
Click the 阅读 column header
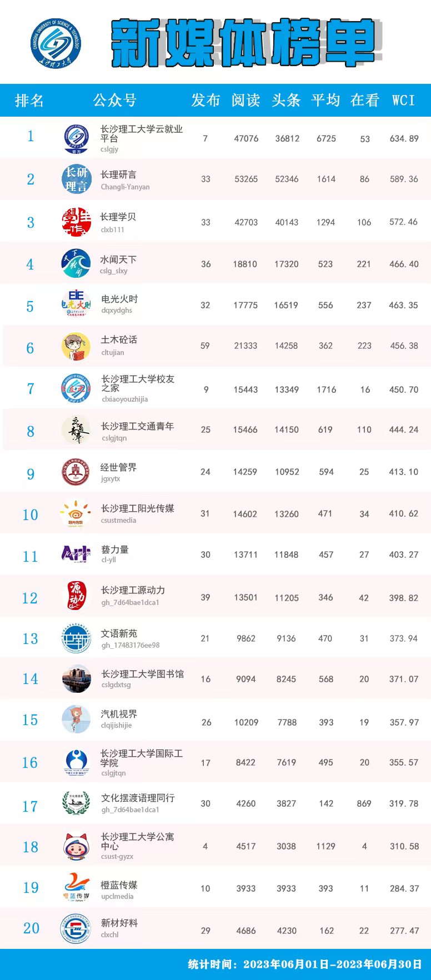(x=245, y=101)
